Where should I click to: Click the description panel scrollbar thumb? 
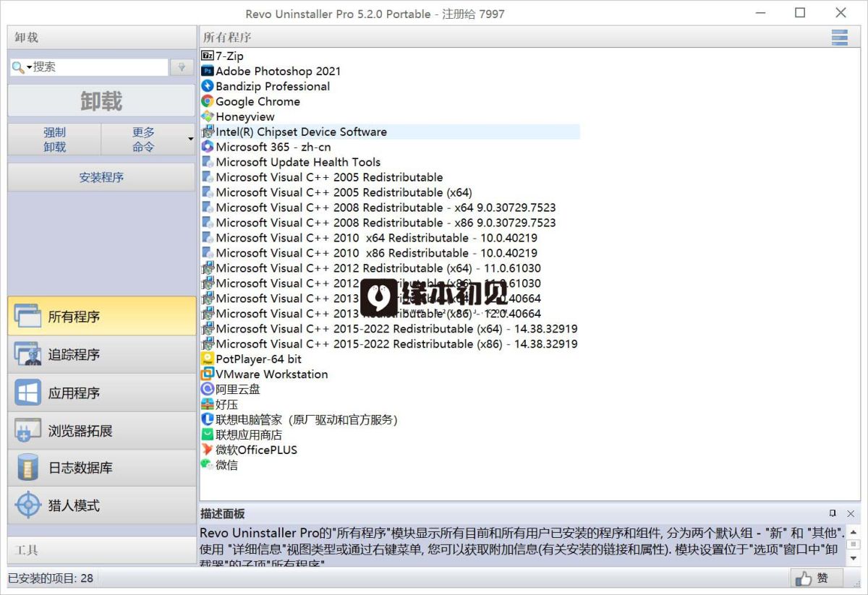(x=853, y=544)
